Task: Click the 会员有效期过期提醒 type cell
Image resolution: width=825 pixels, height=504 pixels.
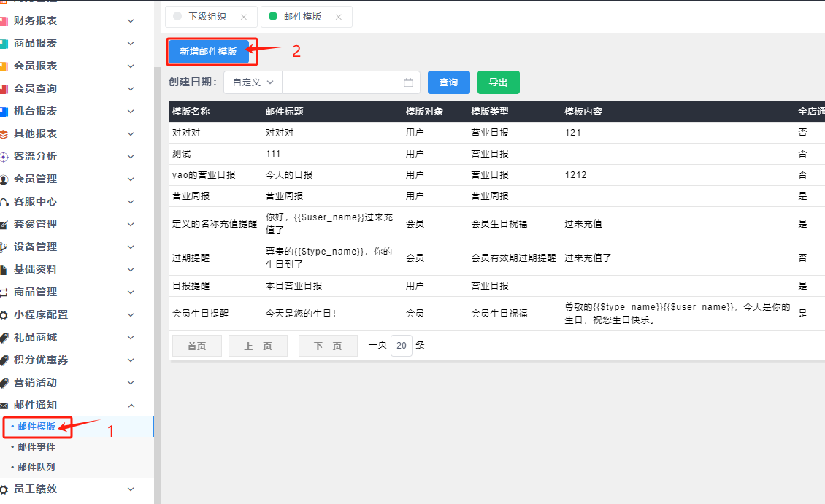Action: (x=513, y=258)
